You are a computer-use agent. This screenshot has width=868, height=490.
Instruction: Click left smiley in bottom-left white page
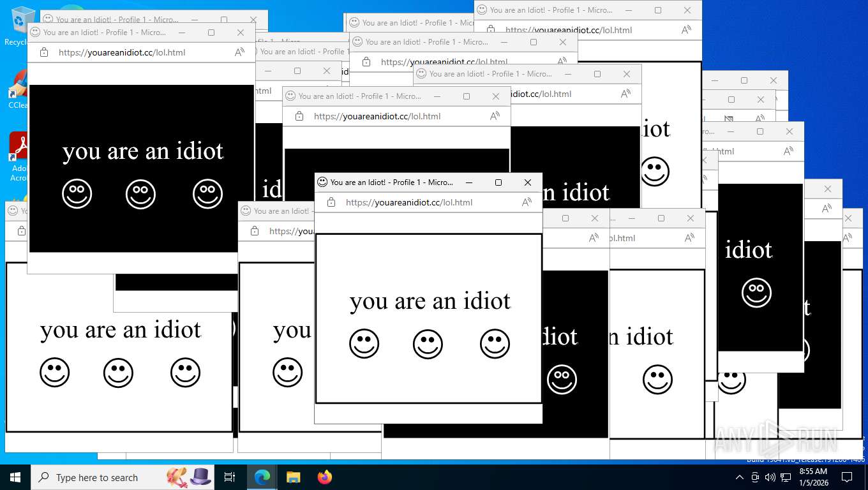pos(55,373)
